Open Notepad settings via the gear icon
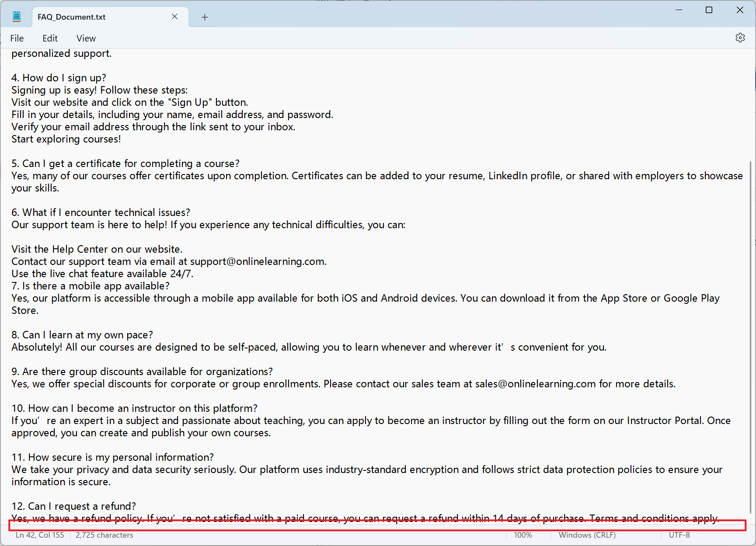Viewport: 756px width, 546px height. click(740, 38)
